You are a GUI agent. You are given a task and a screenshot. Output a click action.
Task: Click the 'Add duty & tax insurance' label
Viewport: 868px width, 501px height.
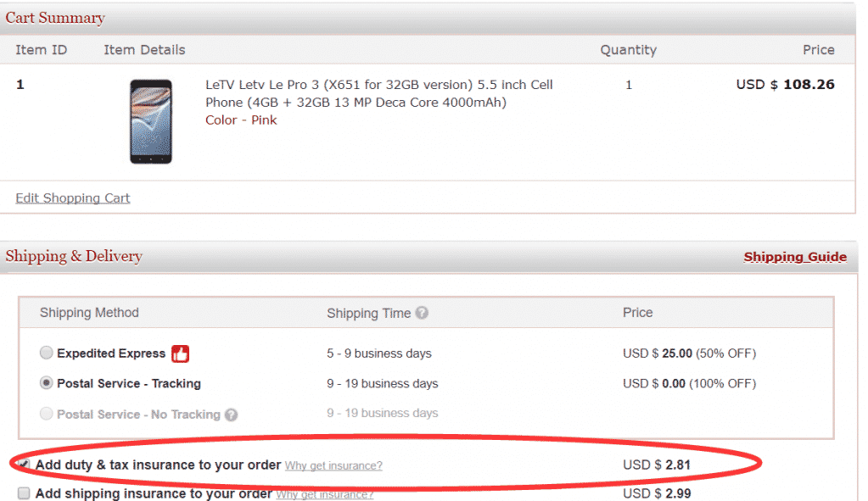(158, 465)
